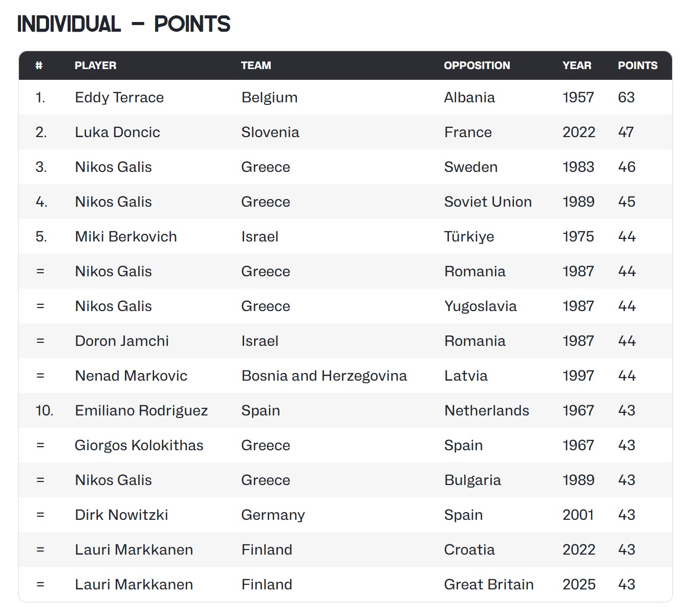Screen dimensions: 690x616
Task: Select Miki Berkovich player name
Action: click(126, 237)
